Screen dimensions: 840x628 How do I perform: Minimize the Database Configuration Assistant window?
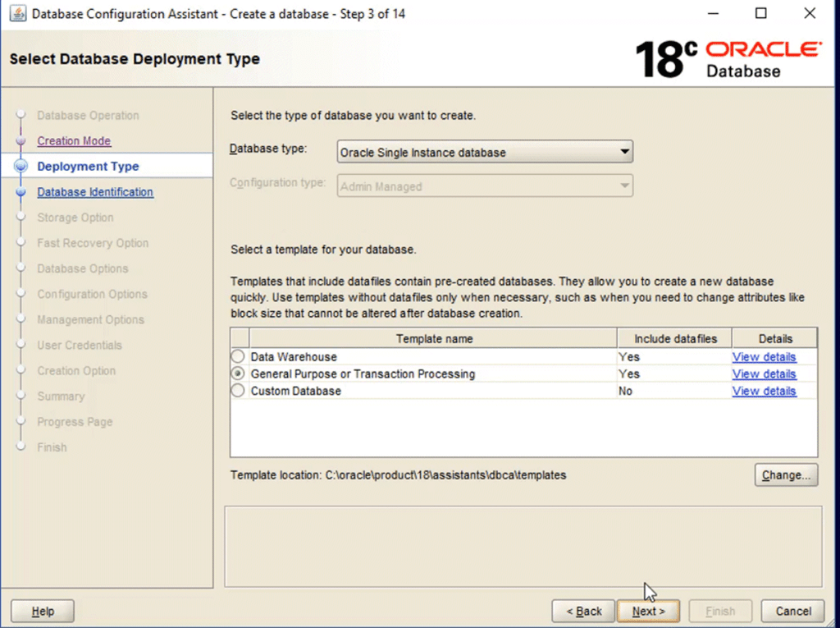click(713, 13)
